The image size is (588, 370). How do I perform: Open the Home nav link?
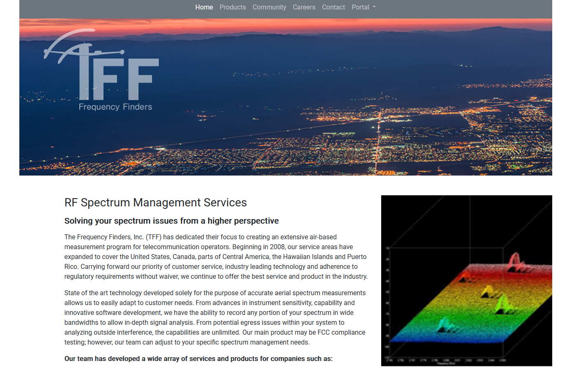(x=204, y=7)
